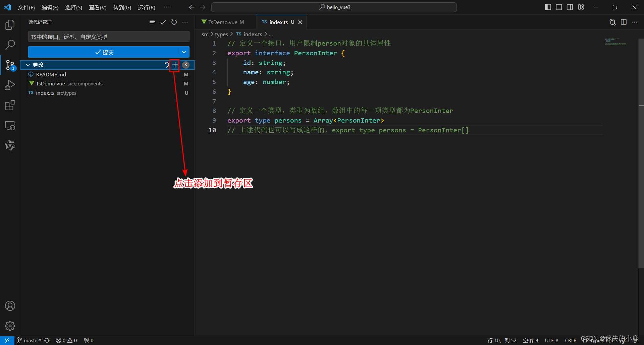Click CRLF end of line setting
This screenshot has width=644, height=345.
tap(570, 340)
